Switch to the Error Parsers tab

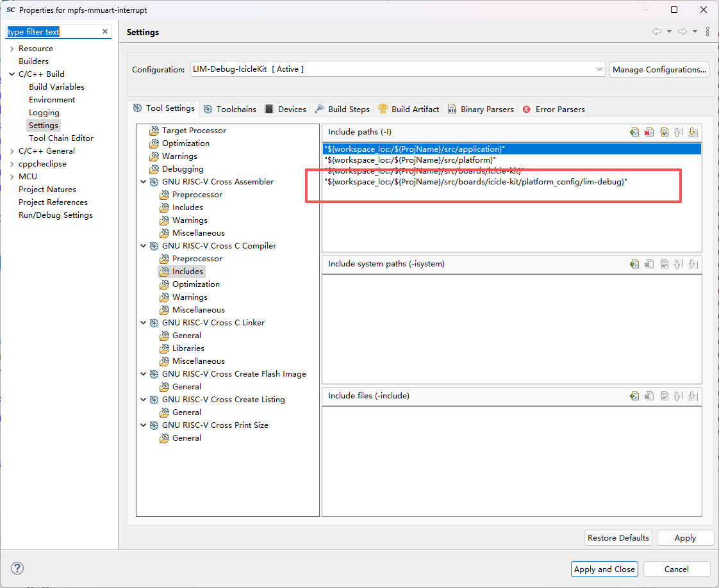click(x=554, y=109)
